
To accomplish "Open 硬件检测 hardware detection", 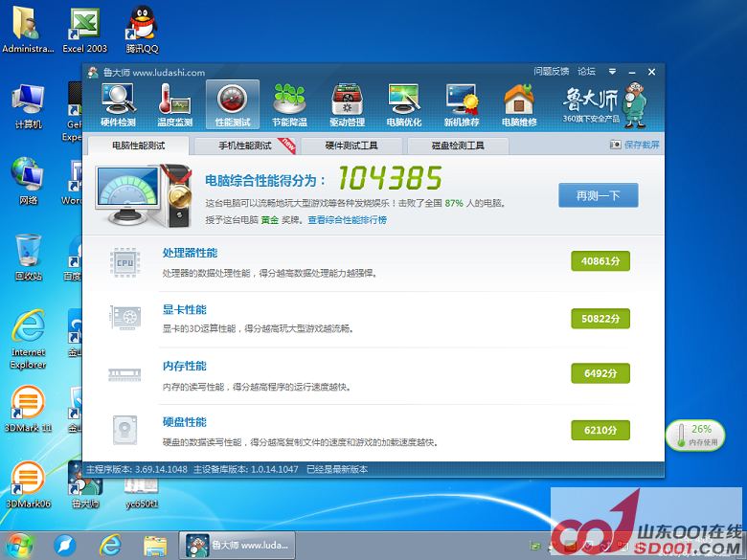I will pos(118,104).
